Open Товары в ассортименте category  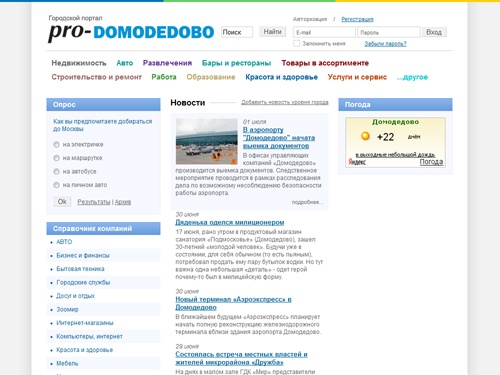325,63
